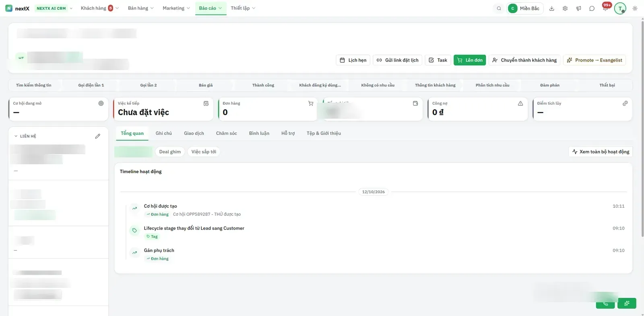Image resolution: width=644 pixels, height=316 pixels.
Task: Collapse the LIÊN HỆ section chevron
Action: (16, 136)
